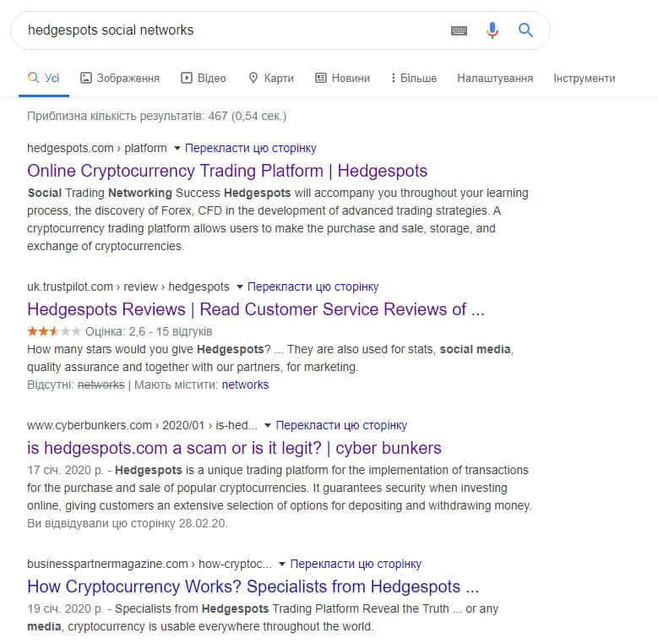This screenshot has height=644, width=658.
Task: Click the '17 січ. 2020 р.' date text
Action: click(65, 470)
